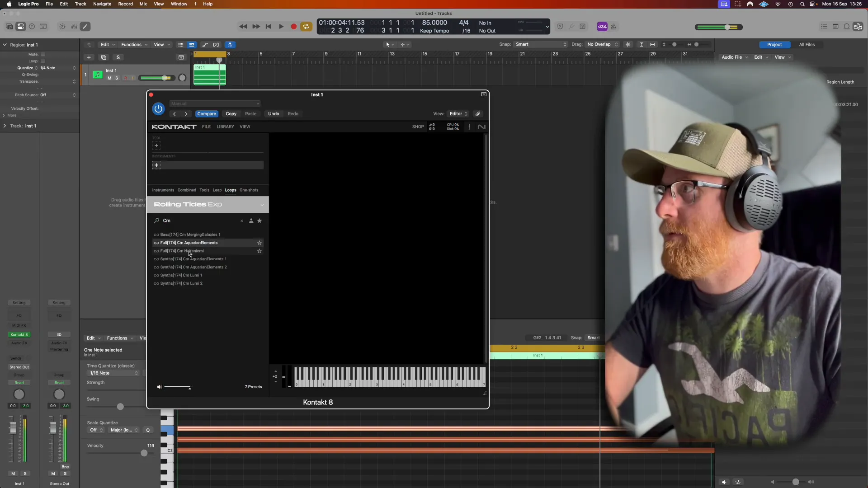This screenshot has height=488, width=868.
Task: Click the Fast Forward transport button
Action: (256, 27)
